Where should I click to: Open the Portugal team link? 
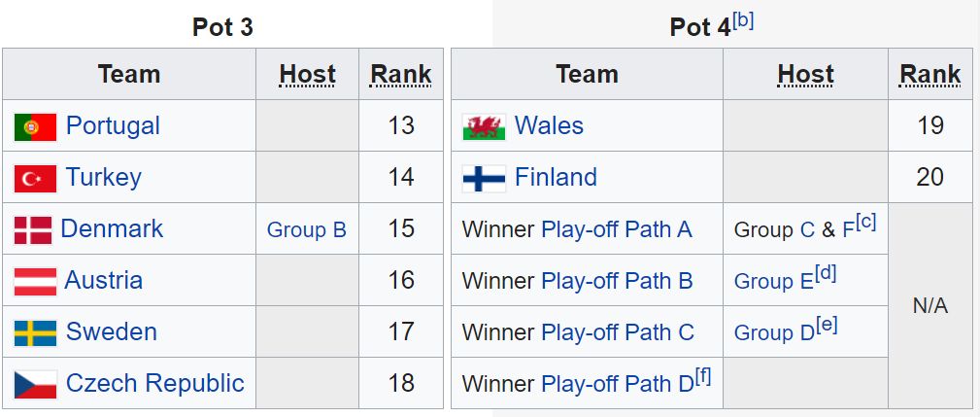(x=113, y=125)
